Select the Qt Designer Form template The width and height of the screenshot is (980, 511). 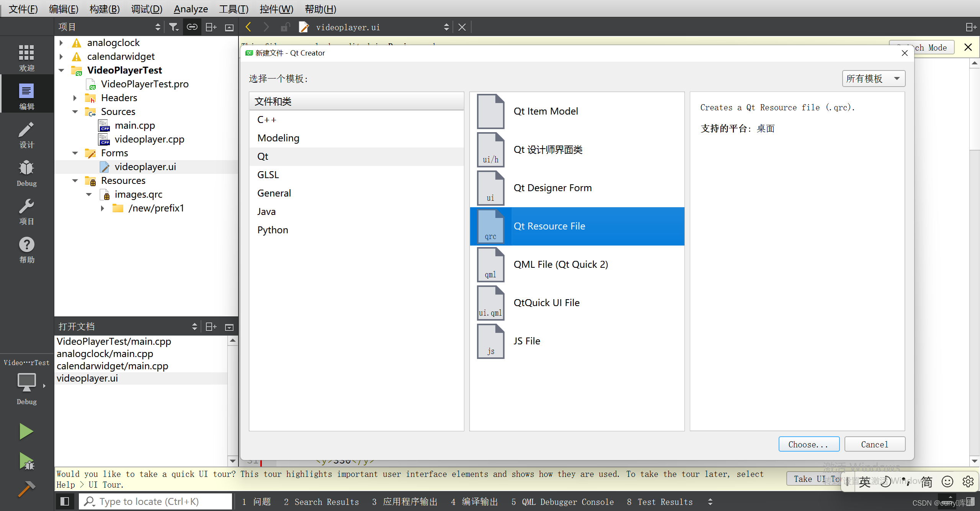[x=552, y=188]
